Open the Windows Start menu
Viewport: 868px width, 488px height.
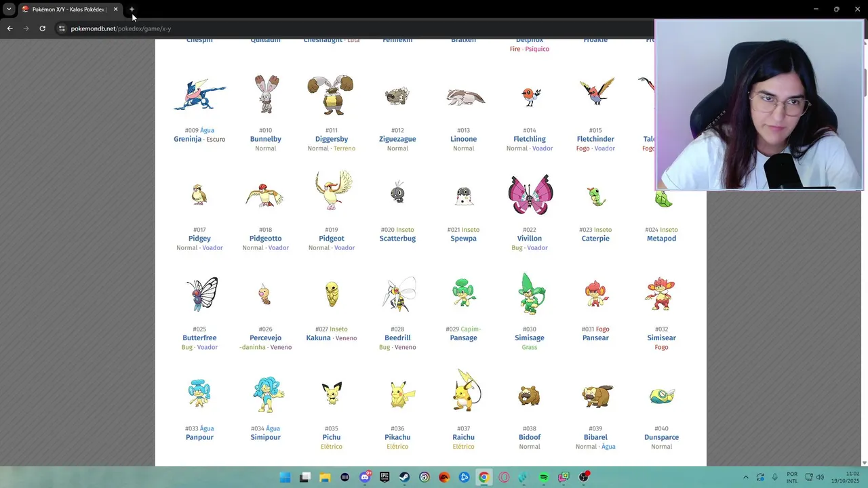click(x=285, y=477)
